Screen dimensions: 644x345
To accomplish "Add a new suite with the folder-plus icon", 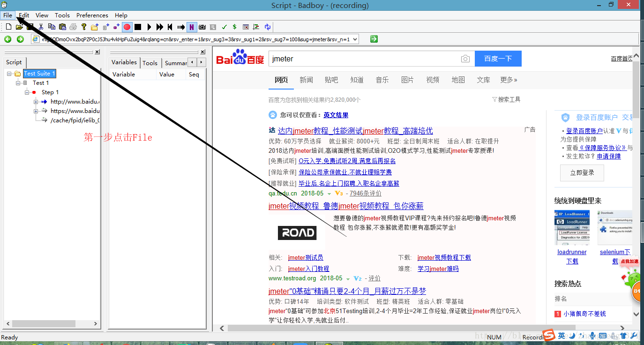I will point(95,27).
